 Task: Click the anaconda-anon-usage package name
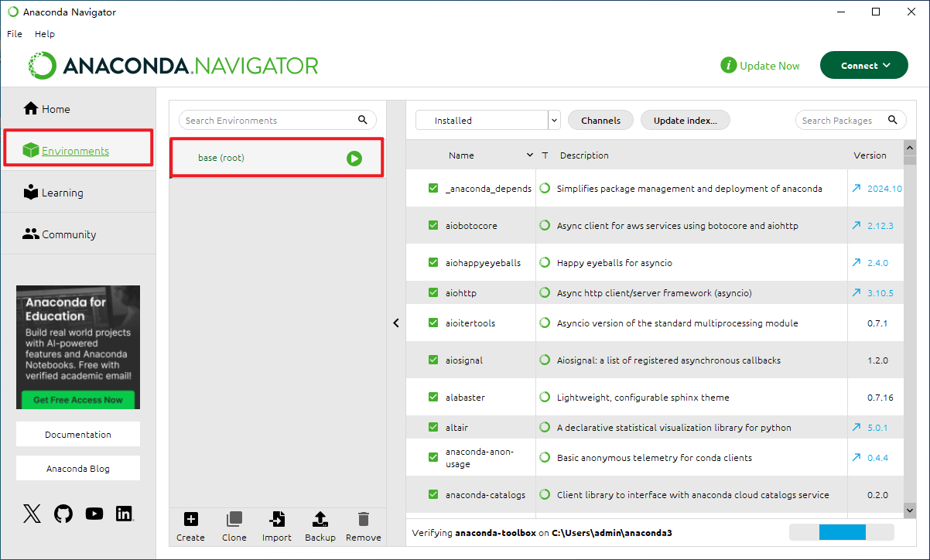pos(480,458)
